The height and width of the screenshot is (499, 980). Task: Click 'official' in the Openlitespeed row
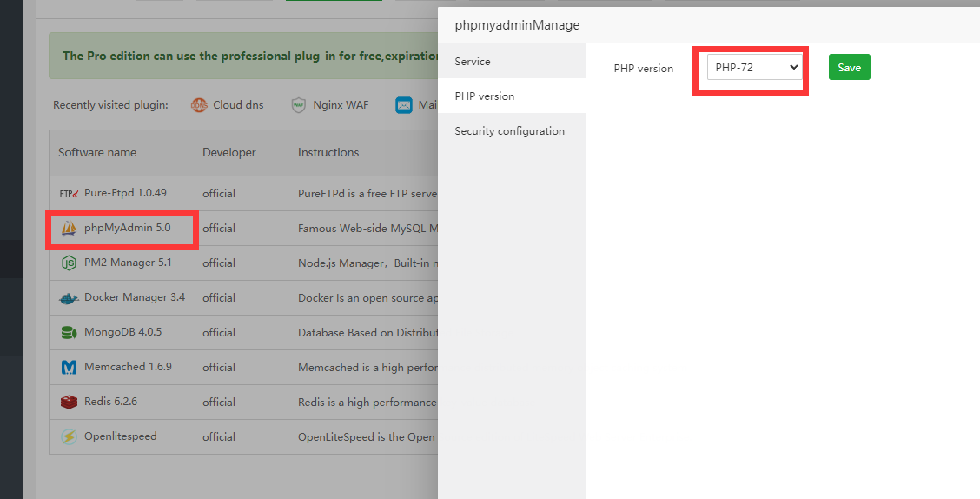[219, 436]
